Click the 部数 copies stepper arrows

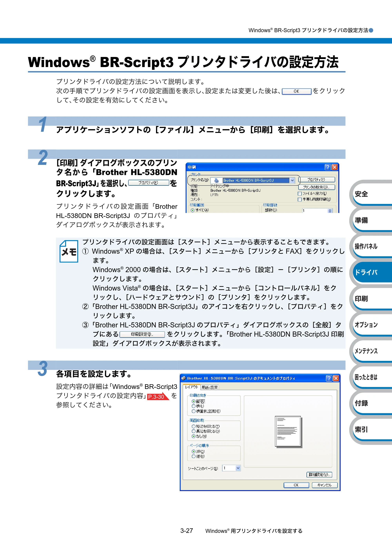click(x=330, y=211)
